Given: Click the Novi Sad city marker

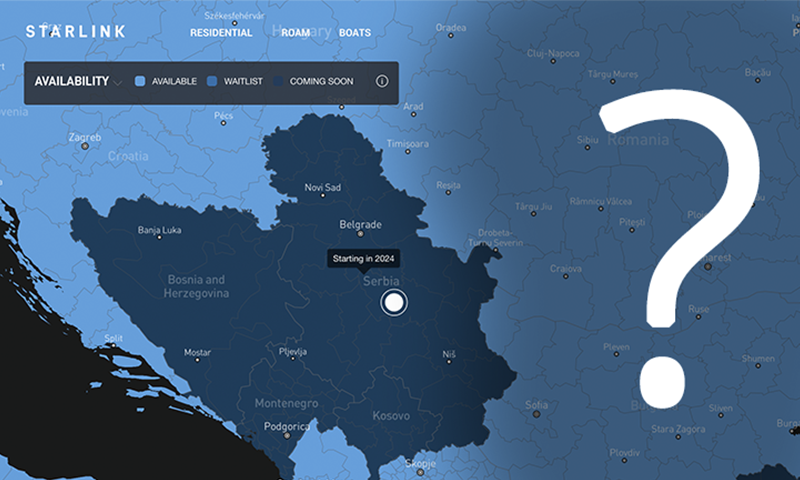Looking at the screenshot, I should [322, 195].
